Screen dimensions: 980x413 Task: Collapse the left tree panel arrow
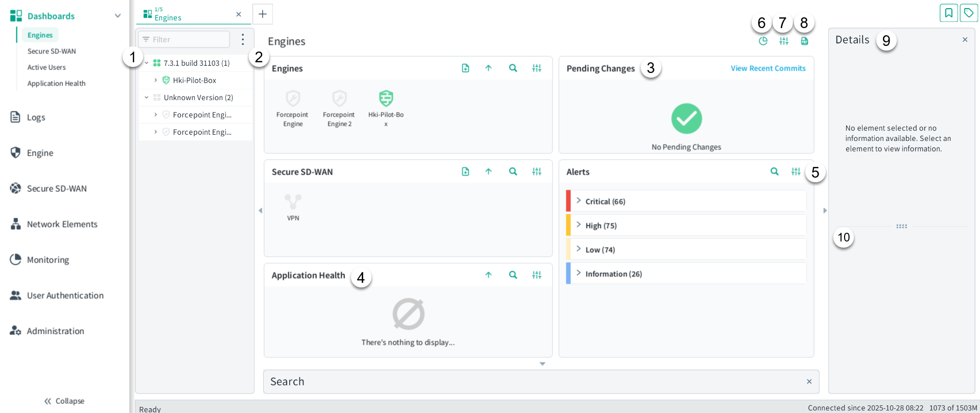coord(260,210)
